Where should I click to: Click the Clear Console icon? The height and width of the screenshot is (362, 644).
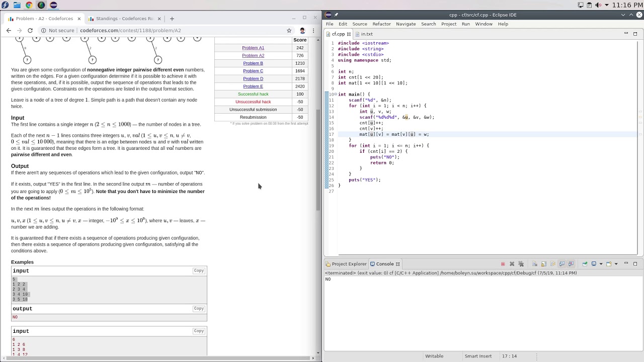tap(535, 264)
